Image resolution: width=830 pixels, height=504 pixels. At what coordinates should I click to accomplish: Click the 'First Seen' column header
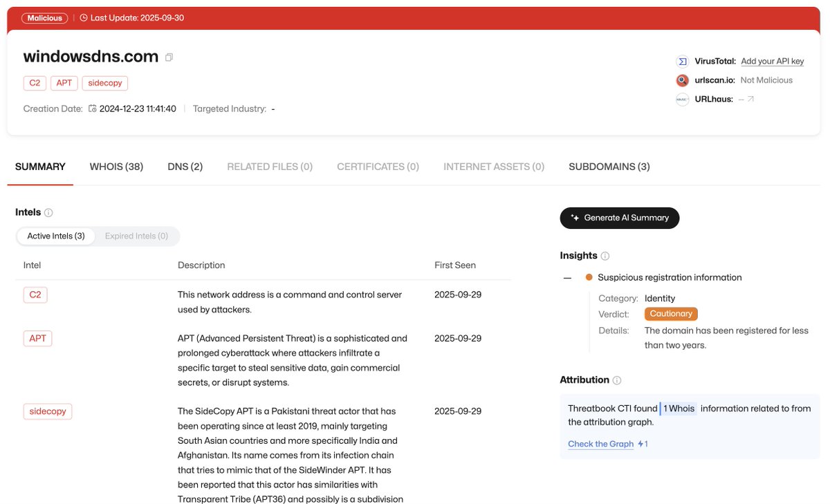point(455,265)
